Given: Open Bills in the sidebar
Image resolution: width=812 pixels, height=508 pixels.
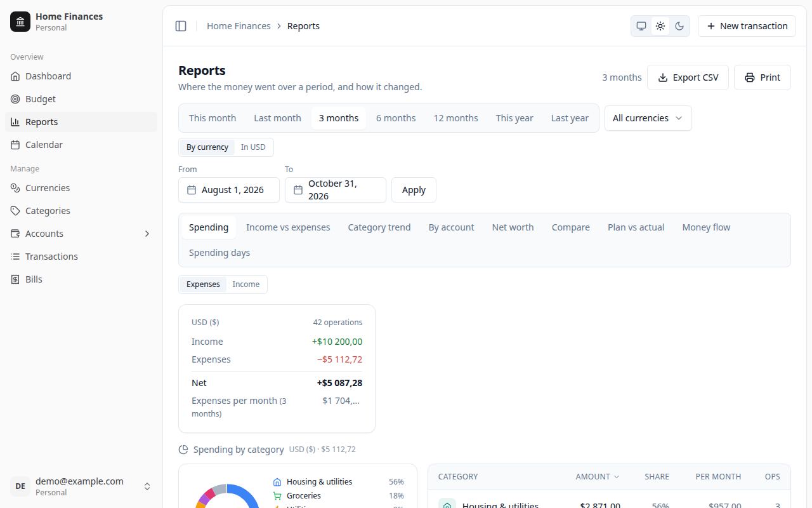Looking at the screenshot, I should [x=81, y=279].
